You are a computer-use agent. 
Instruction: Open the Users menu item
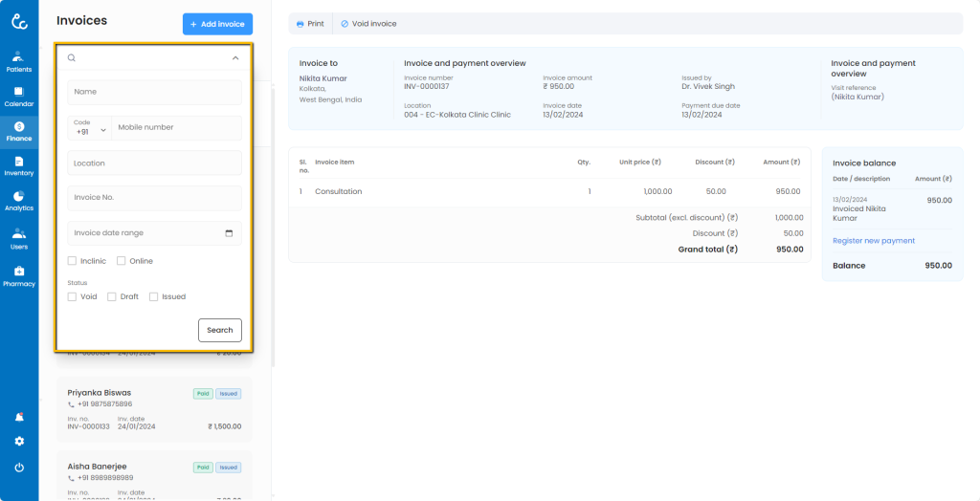[19, 237]
